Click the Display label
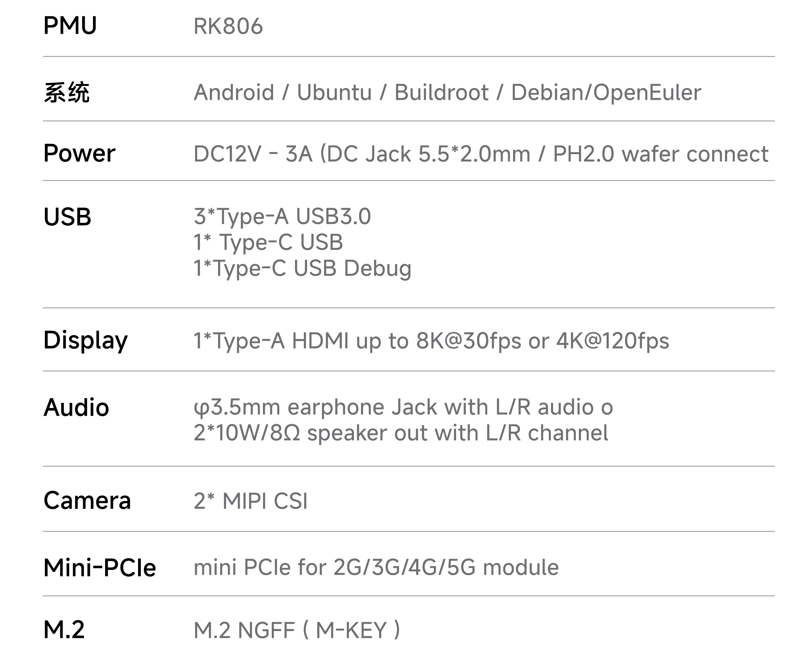 85,341
